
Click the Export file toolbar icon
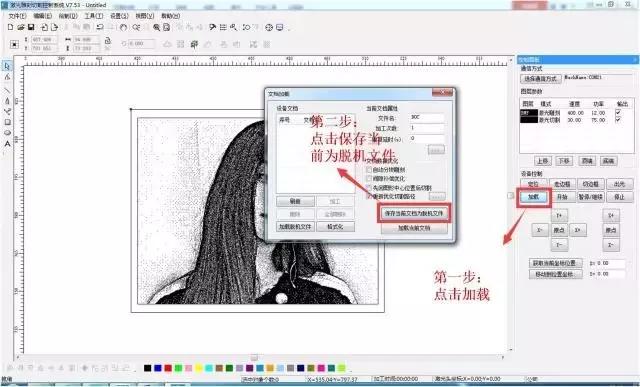coord(54,27)
